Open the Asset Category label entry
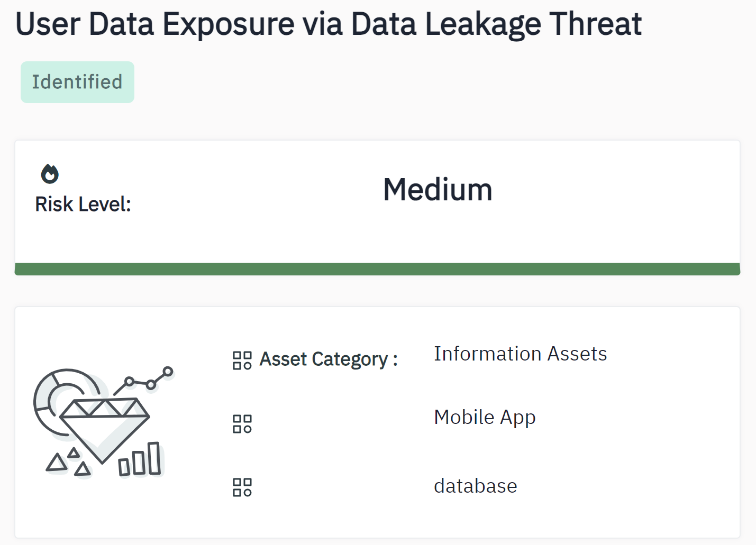The width and height of the screenshot is (756, 545). 328,359
